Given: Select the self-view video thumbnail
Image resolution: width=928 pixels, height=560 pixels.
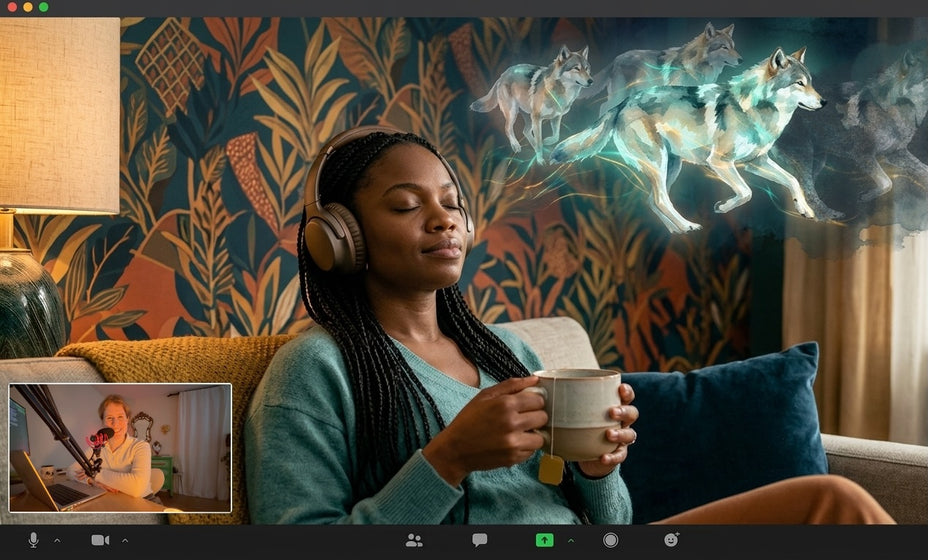Looking at the screenshot, I should click(120, 447).
